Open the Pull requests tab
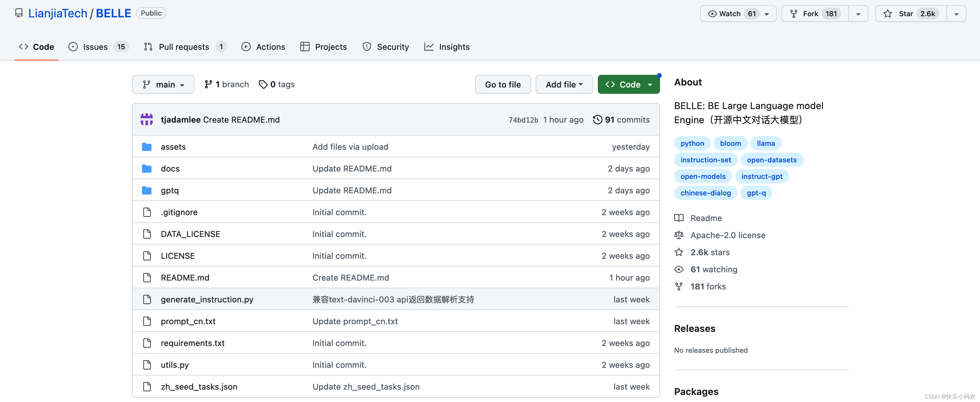Screen dimensions: 980x402 (x=185, y=47)
